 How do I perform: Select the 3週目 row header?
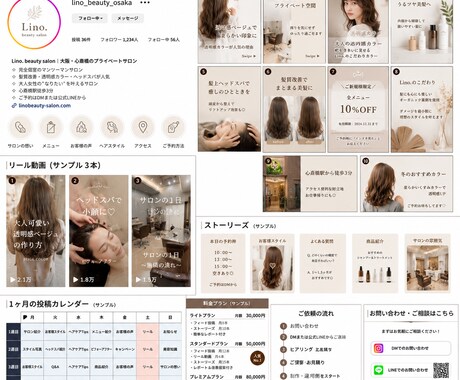click(13, 367)
